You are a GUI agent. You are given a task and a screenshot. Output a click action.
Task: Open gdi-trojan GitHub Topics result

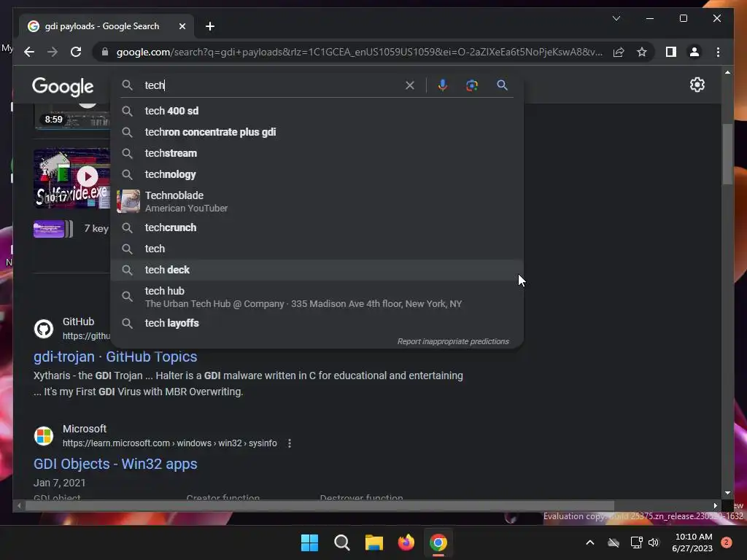click(115, 357)
